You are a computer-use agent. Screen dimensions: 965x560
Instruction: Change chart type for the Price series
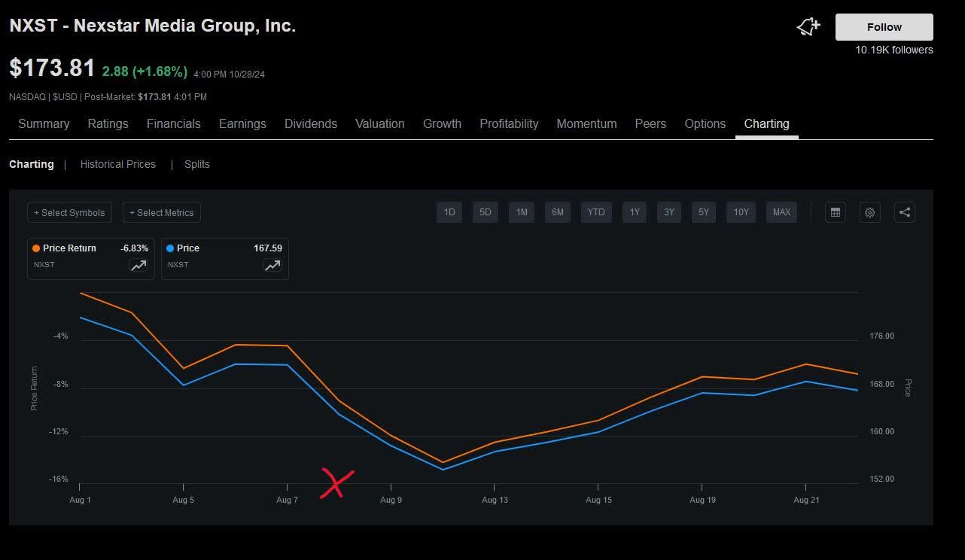[272, 265]
